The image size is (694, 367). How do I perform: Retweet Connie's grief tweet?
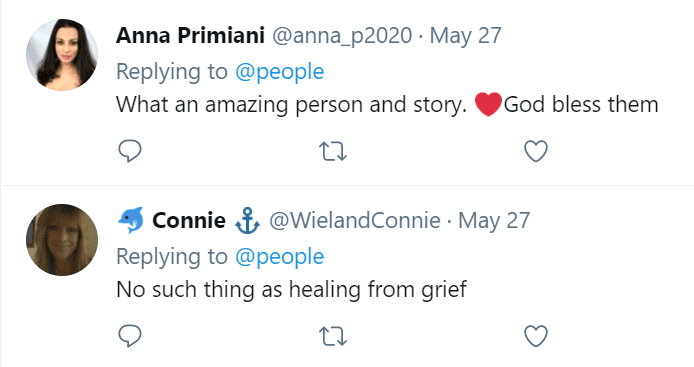(x=333, y=336)
